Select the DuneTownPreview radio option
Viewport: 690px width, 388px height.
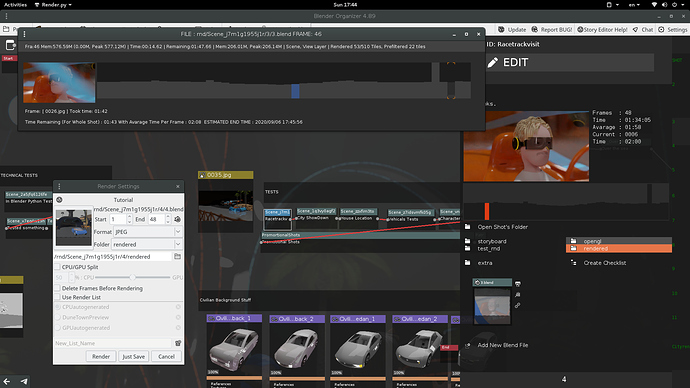tap(57, 317)
